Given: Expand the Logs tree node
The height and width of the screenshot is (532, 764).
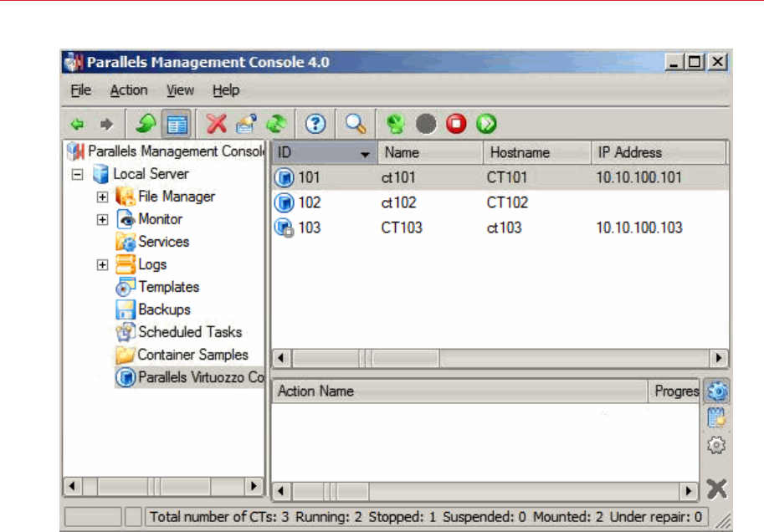Looking at the screenshot, I should (102, 264).
